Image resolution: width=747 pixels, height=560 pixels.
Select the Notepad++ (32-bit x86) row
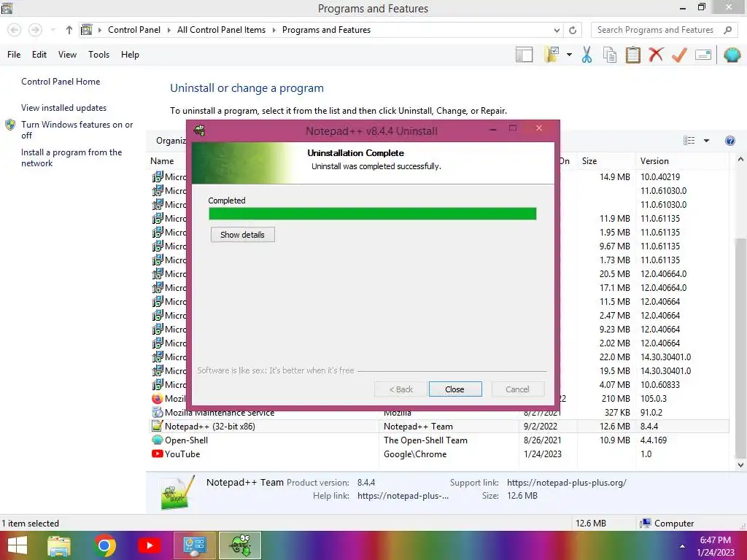440,426
